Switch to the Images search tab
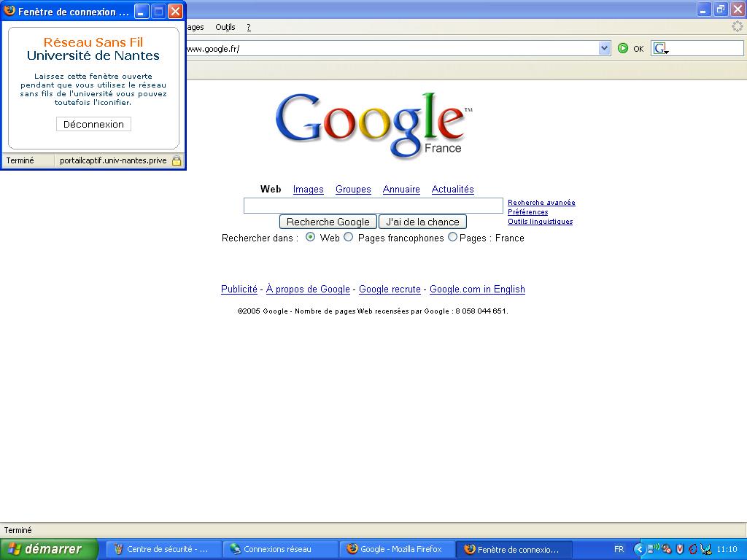Viewport: 747px width, 560px height. tap(308, 190)
